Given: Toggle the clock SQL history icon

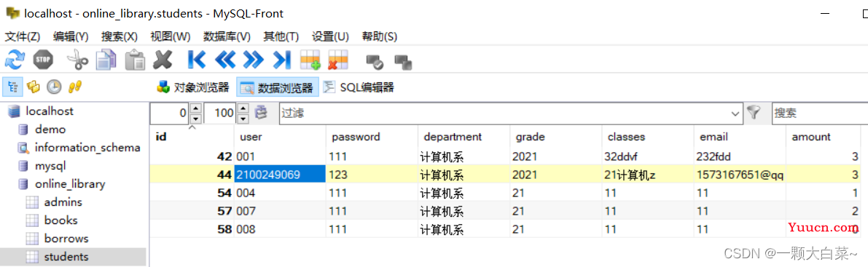Looking at the screenshot, I should tap(54, 87).
